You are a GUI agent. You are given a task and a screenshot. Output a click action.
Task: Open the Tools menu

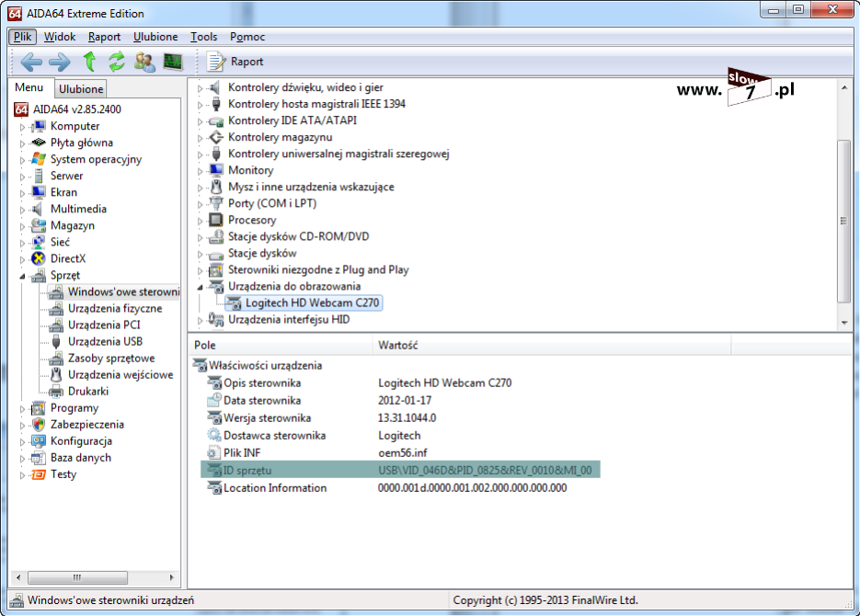click(204, 37)
